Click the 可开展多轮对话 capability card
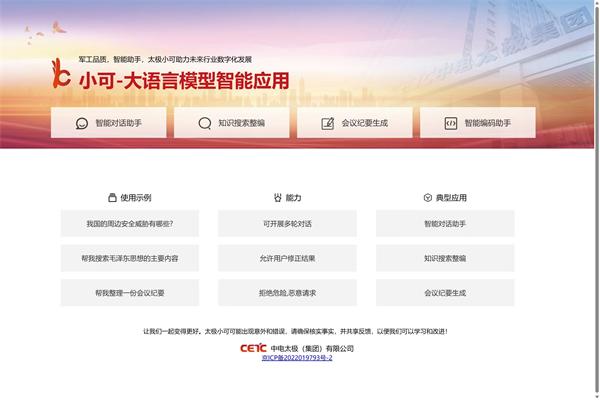Screen dimensions: 600x400 287,224
